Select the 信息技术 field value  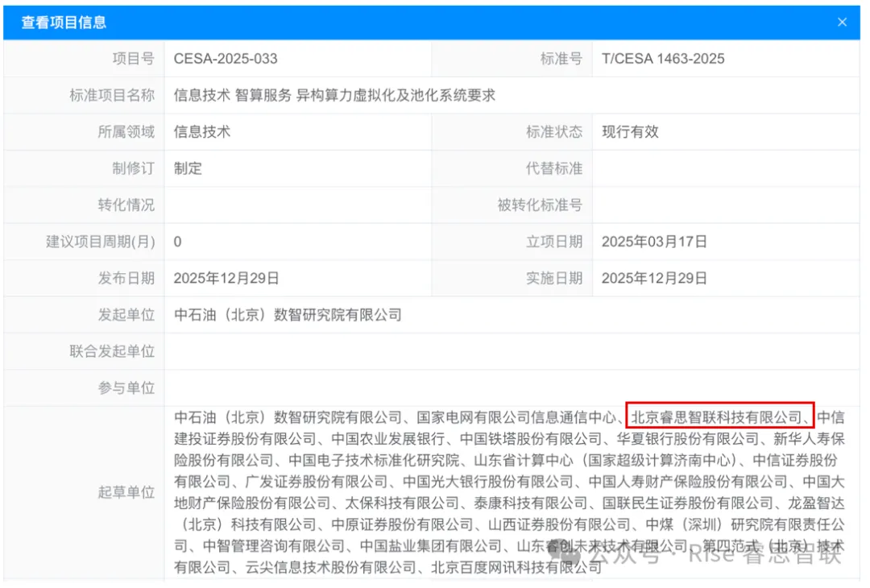(202, 132)
